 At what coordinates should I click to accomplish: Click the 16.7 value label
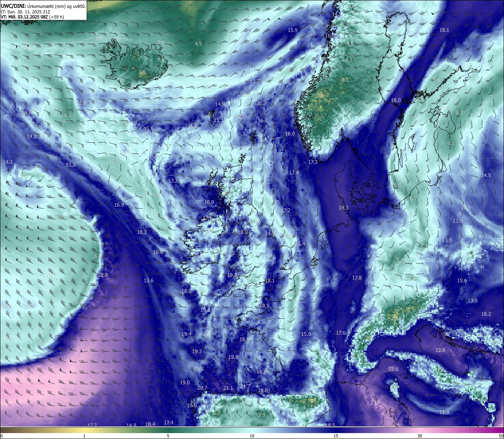click(263, 120)
